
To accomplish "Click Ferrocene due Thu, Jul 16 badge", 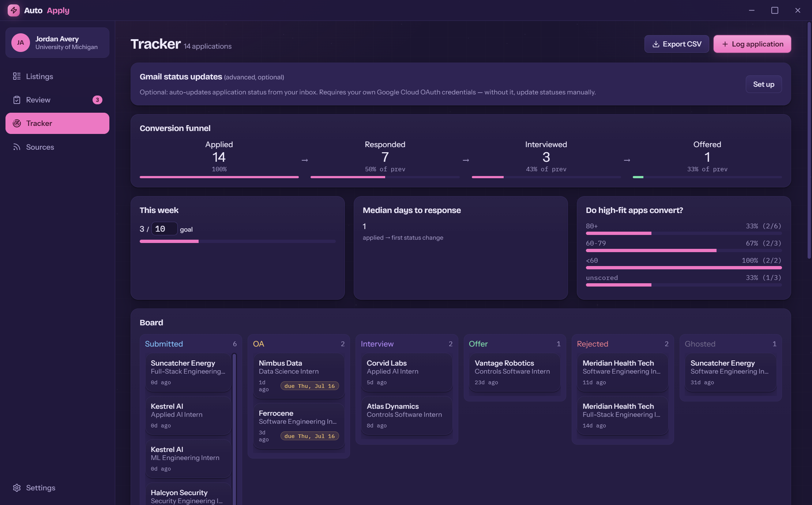I will [x=309, y=436].
